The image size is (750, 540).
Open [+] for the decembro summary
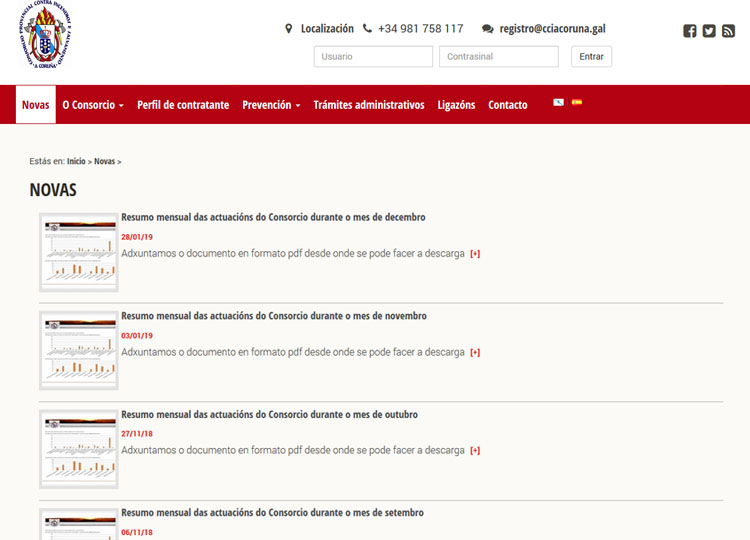(475, 254)
